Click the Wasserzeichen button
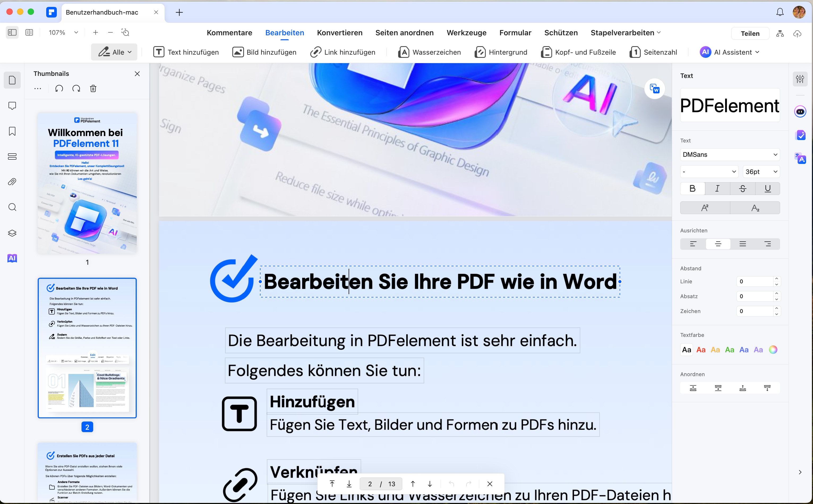Image resolution: width=813 pixels, height=504 pixels. 429,52
